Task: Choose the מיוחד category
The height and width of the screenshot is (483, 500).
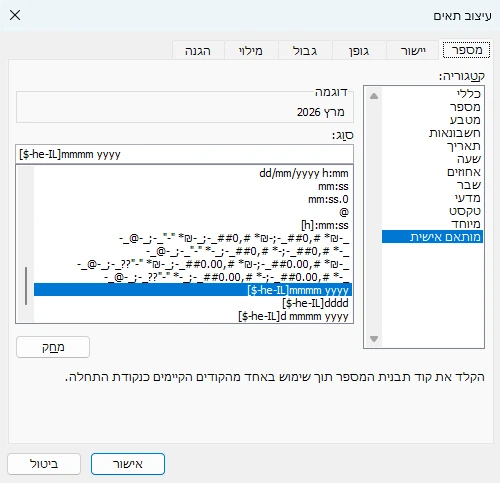Action: pos(432,224)
